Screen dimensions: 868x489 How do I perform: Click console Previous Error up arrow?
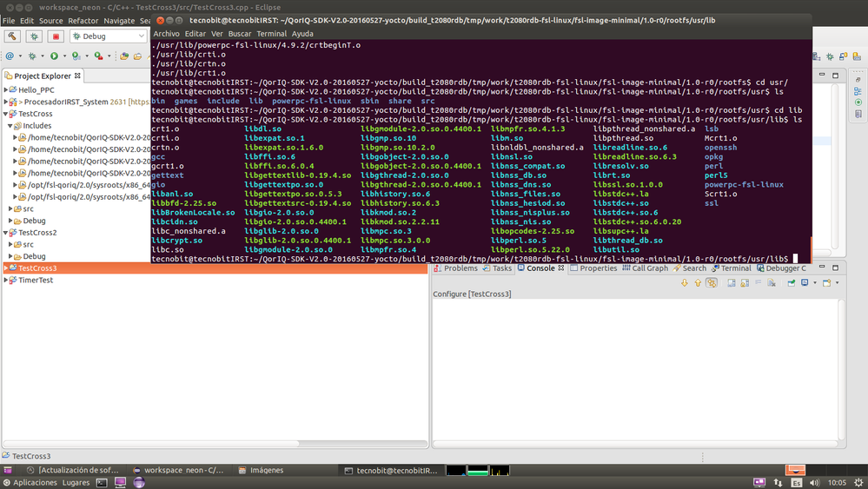pyautogui.click(x=698, y=282)
